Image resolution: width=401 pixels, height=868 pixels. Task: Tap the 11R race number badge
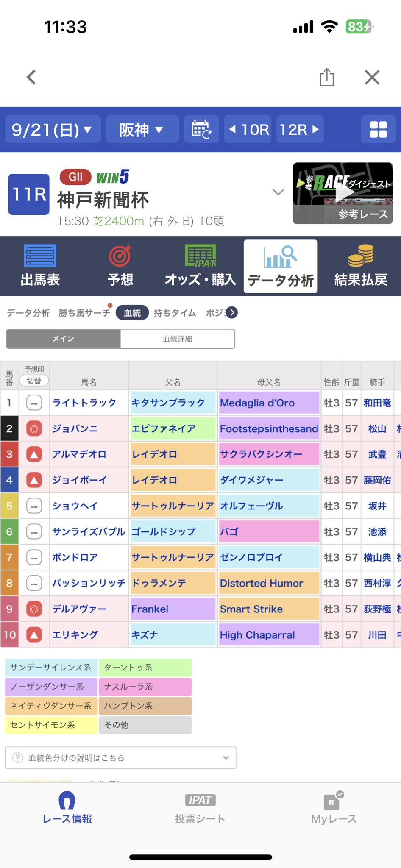29,194
